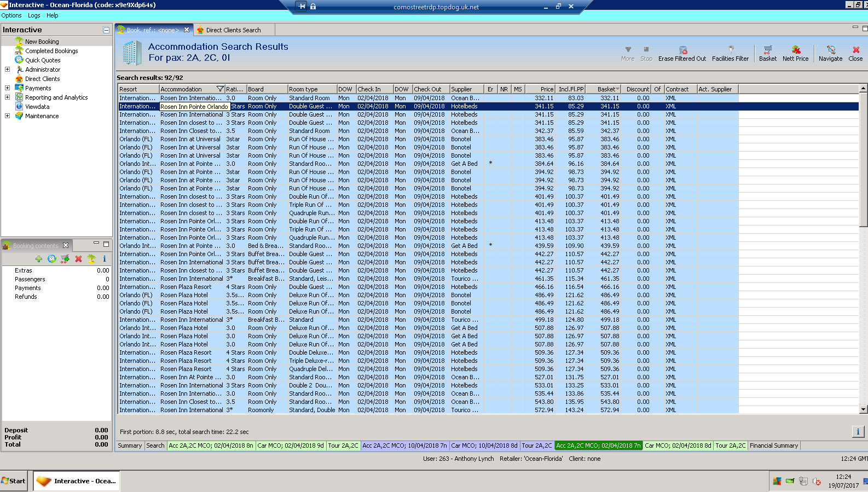Click the lock icon on the RDP bar
Viewport: 868px width, 492px height.
313,7
